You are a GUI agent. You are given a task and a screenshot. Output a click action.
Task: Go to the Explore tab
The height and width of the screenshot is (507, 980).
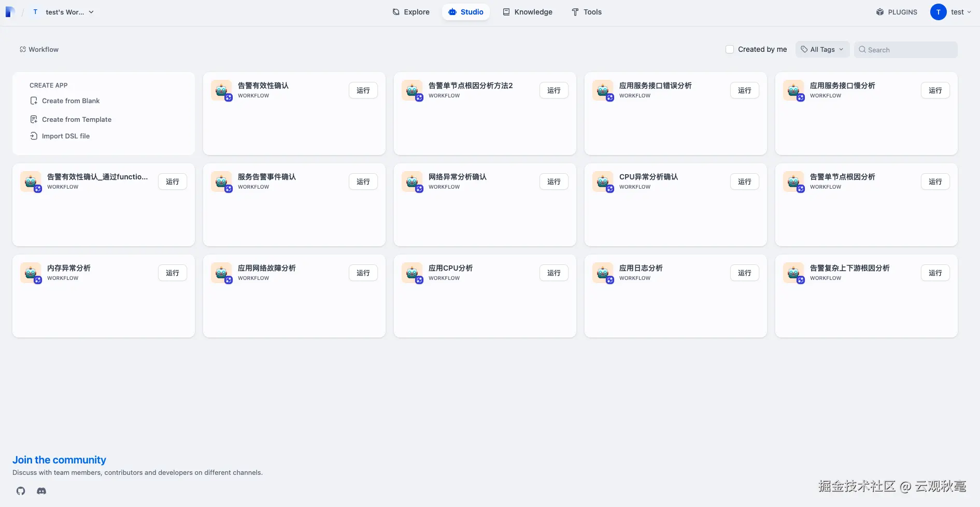411,12
